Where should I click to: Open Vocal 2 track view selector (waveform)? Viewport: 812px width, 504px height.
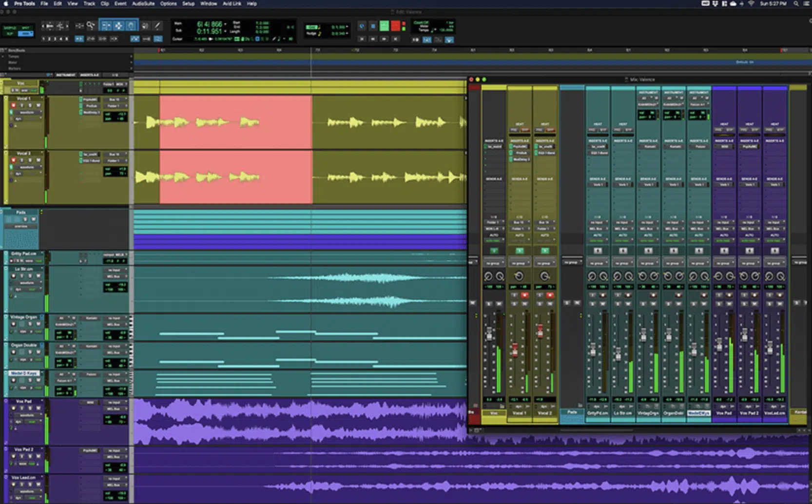coord(27,167)
